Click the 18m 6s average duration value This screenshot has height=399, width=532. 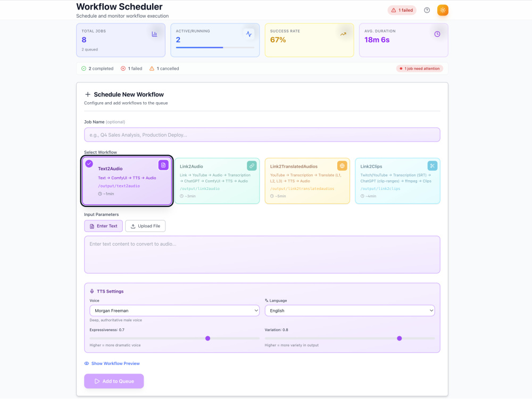377,40
